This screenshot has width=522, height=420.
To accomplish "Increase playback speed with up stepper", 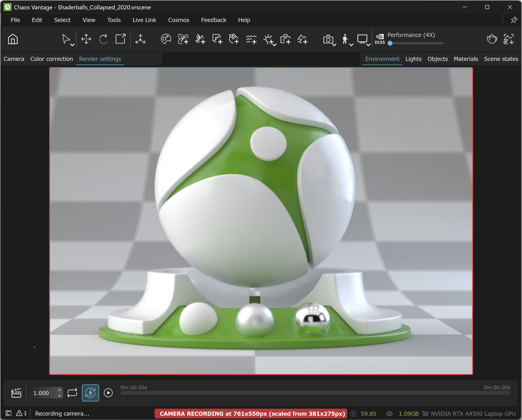I will (x=59, y=390).
